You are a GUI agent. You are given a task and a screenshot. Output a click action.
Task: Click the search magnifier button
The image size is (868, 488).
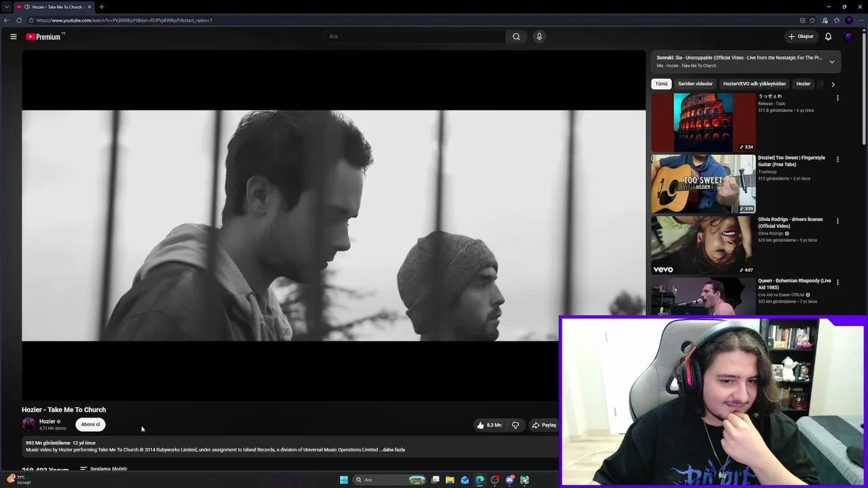coord(516,37)
